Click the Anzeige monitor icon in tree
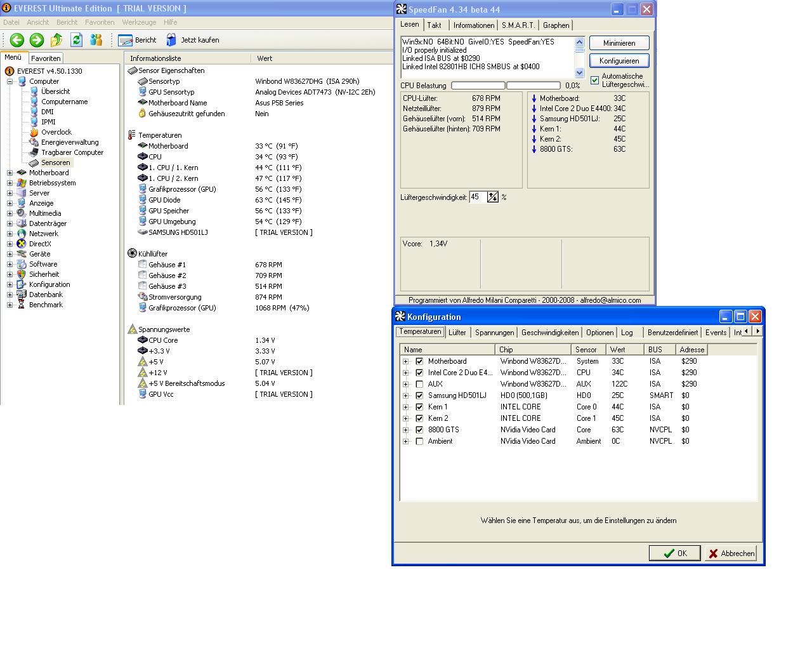The height and width of the screenshot is (650, 812). coord(22,203)
